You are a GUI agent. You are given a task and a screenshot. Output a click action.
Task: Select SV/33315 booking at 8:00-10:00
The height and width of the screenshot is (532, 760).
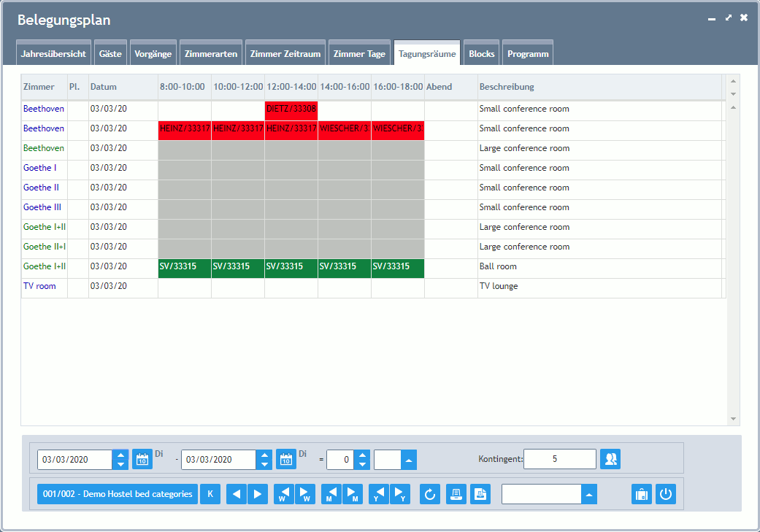tap(185, 269)
